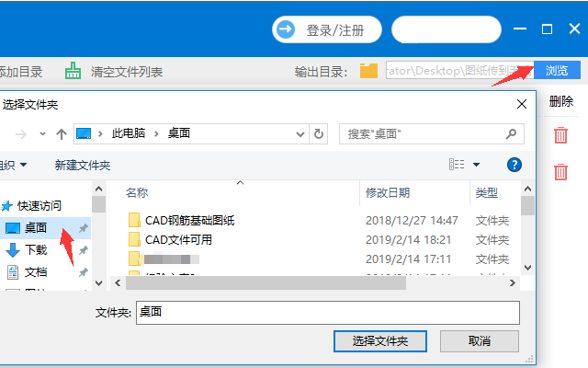
Task: Click the folder icon of CAD文件可用
Action: [x=134, y=239]
